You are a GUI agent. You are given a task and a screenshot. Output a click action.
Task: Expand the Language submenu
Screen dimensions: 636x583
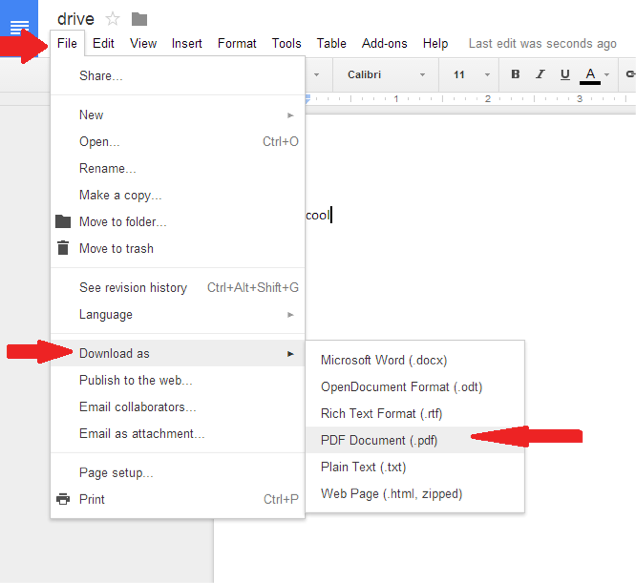[178, 314]
